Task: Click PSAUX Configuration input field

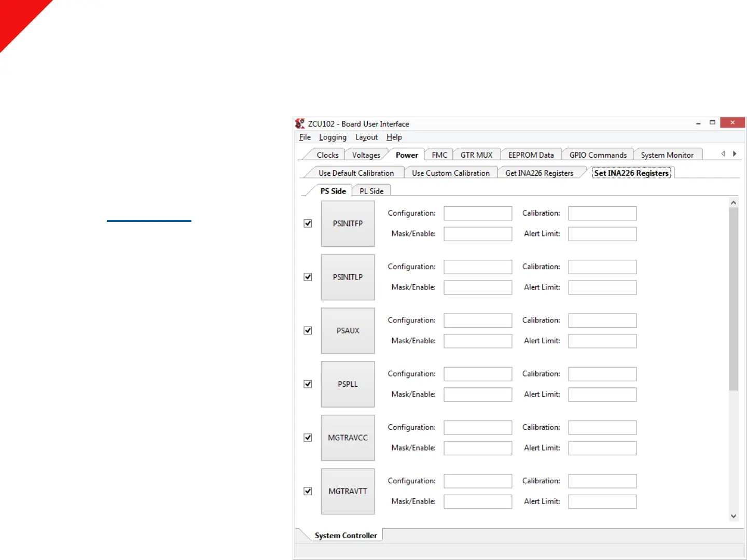Action: point(478,320)
